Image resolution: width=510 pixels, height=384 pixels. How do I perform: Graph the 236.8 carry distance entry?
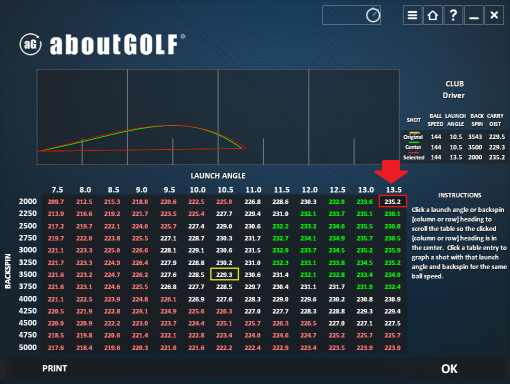click(x=392, y=226)
